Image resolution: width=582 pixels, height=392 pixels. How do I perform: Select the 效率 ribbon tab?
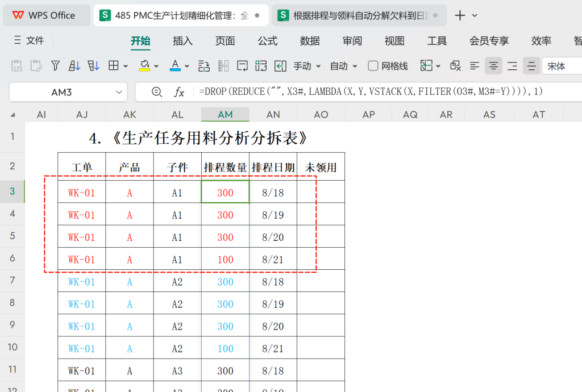click(x=541, y=41)
